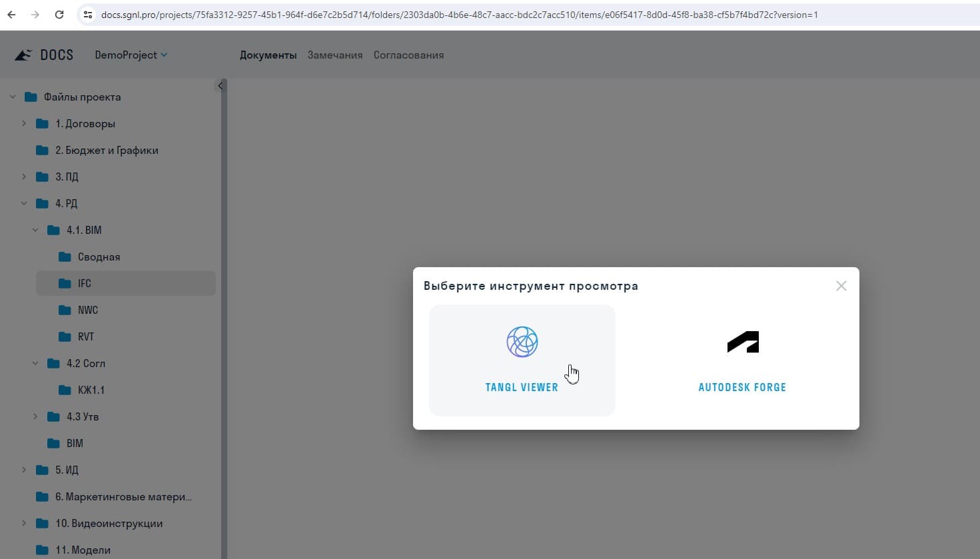Close the viewer selection dialog
Viewport: 980px width, 559px height.
[841, 285]
